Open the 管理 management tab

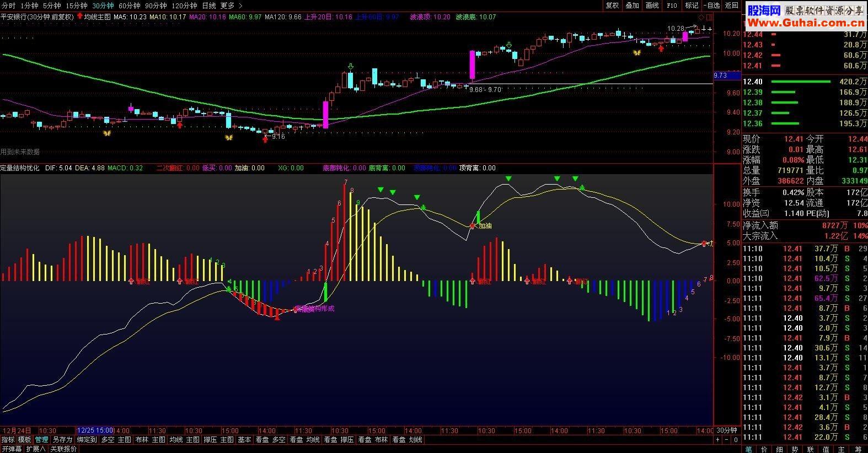[x=41, y=440]
